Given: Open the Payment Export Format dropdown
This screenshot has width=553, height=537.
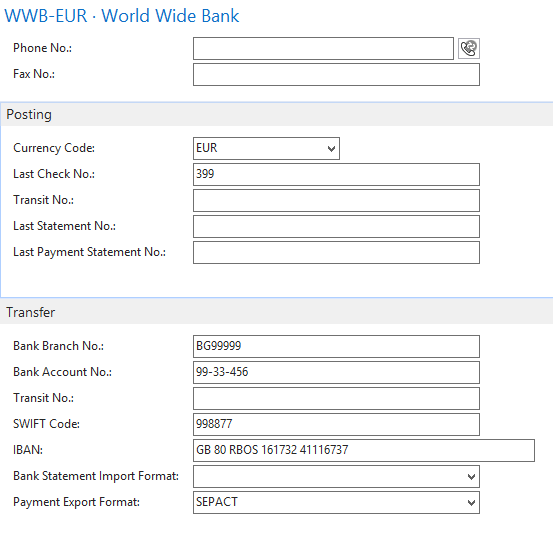Looking at the screenshot, I should click(x=471, y=502).
